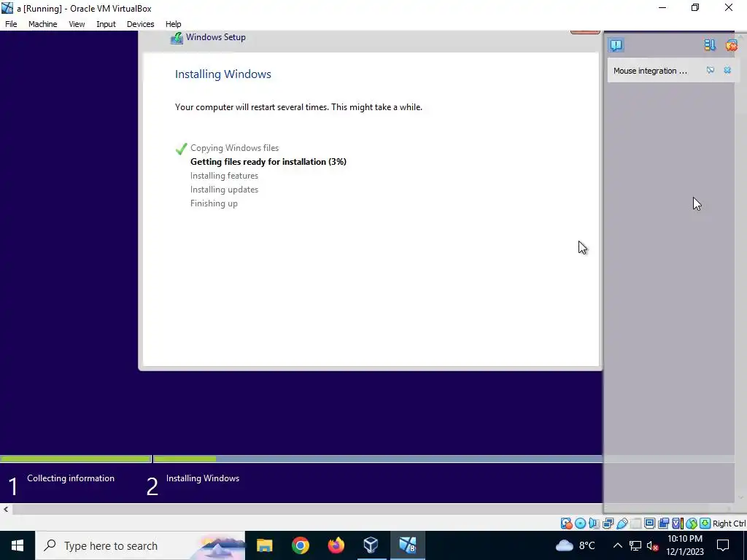
Task: Click the recording indicator icon
Action: pos(663,524)
